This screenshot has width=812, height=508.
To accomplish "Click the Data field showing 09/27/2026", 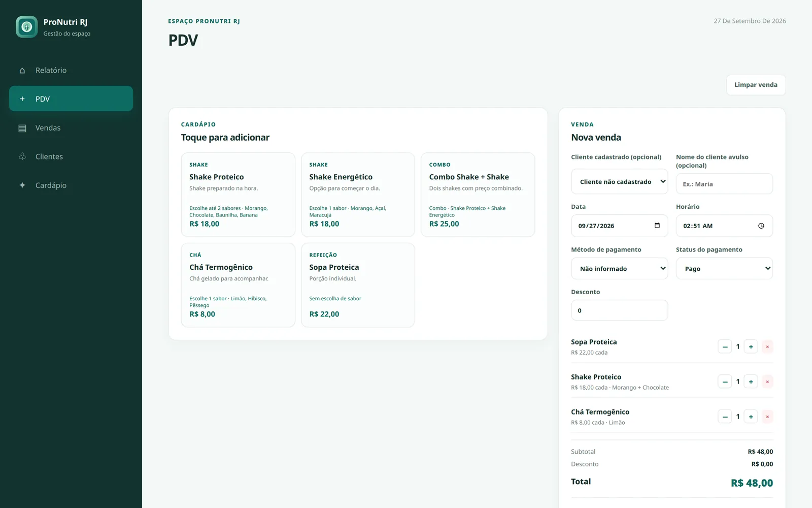I will 620,226.
